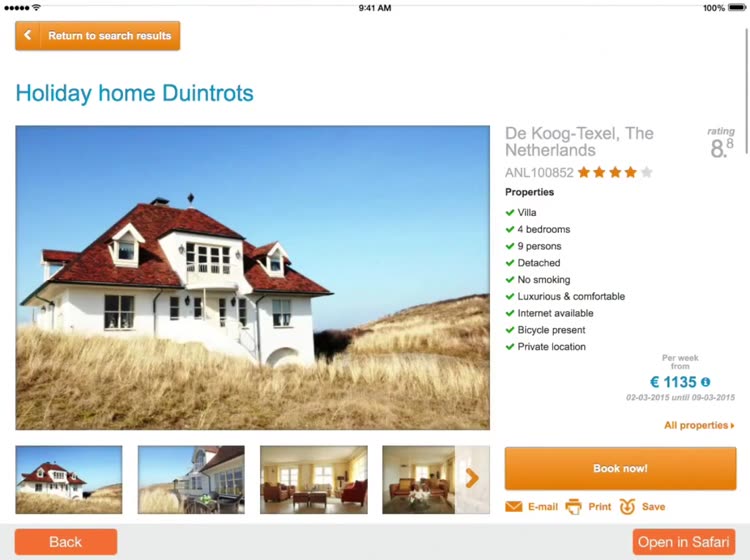Select the terrace exterior thumbnail

tap(191, 480)
